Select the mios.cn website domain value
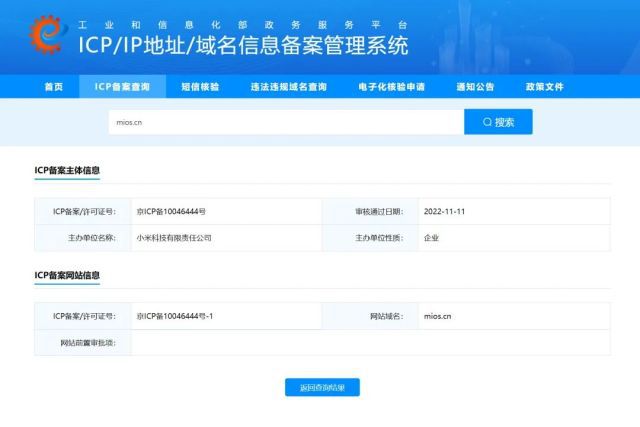Screen dimensions: 640x427 pos(438,316)
